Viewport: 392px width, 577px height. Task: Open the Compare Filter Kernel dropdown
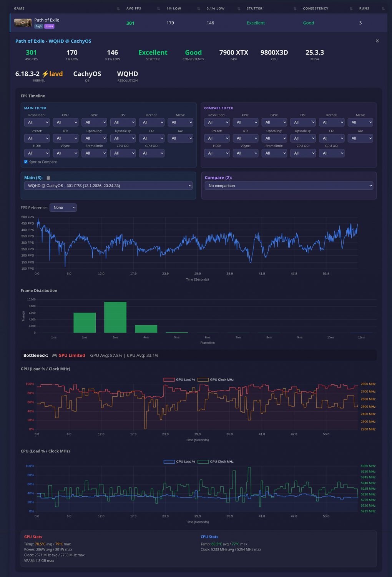click(x=332, y=122)
